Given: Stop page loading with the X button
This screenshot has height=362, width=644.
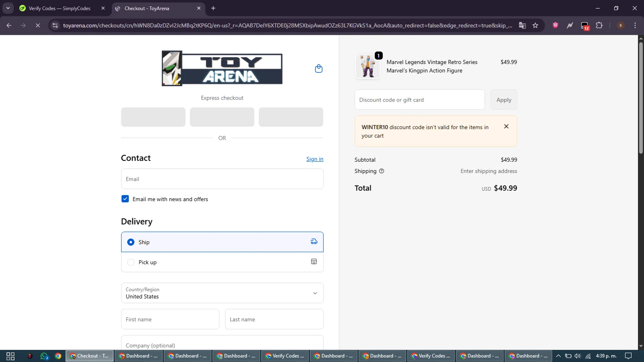Looking at the screenshot, I should tap(37, 25).
